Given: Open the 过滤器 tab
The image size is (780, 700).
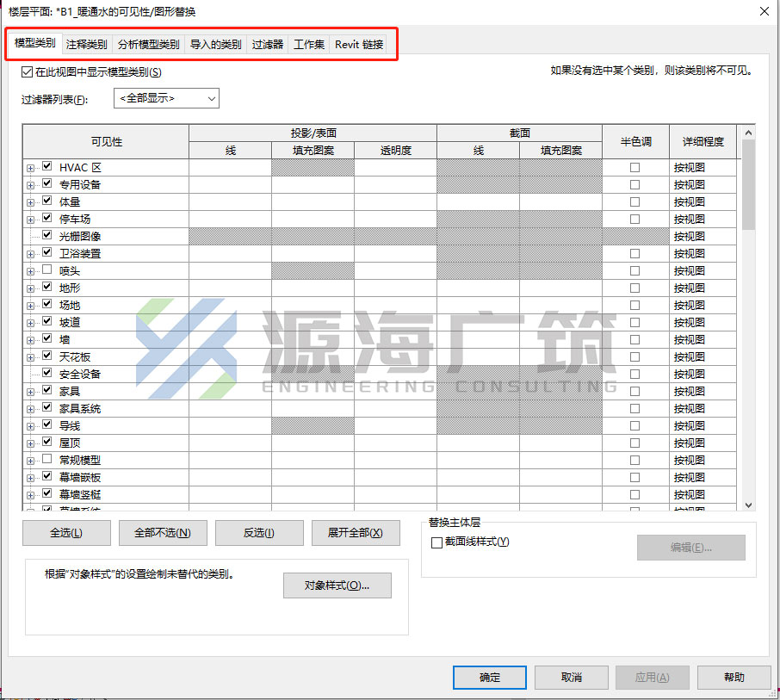Looking at the screenshot, I should (x=268, y=44).
